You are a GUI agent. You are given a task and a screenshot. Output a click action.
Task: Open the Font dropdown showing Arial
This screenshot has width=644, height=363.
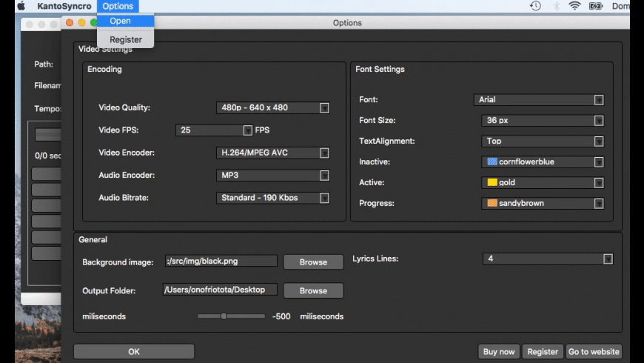538,100
